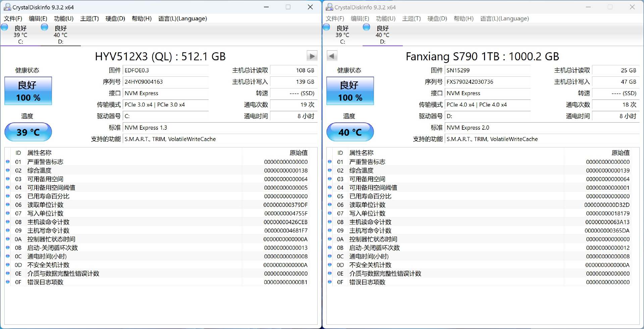Image resolution: width=644 pixels, height=329 pixels.
Task: Click status dot of 主机写命令计数 row, right window
Action: pyautogui.click(x=330, y=230)
